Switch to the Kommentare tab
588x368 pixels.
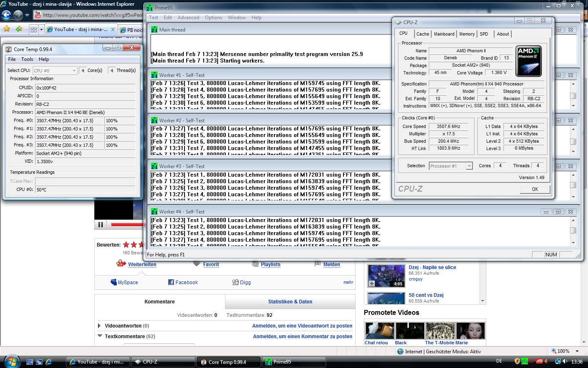pyautogui.click(x=160, y=302)
